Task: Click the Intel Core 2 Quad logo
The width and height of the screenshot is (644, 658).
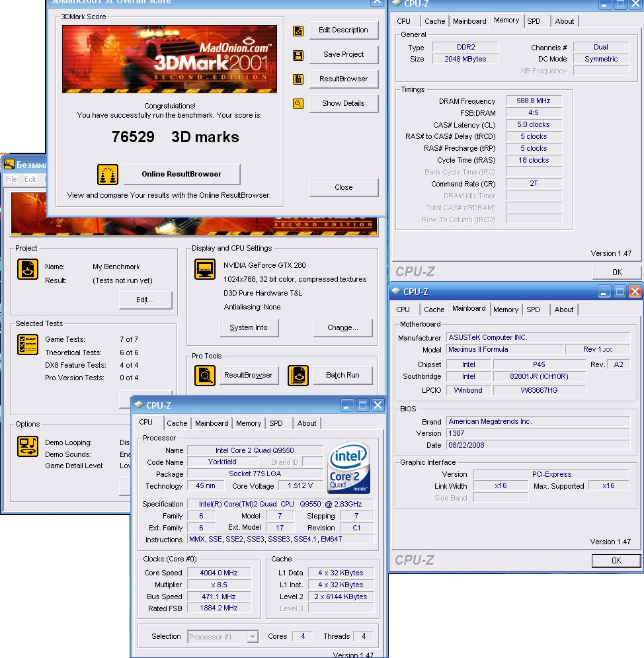Action: 348,468
